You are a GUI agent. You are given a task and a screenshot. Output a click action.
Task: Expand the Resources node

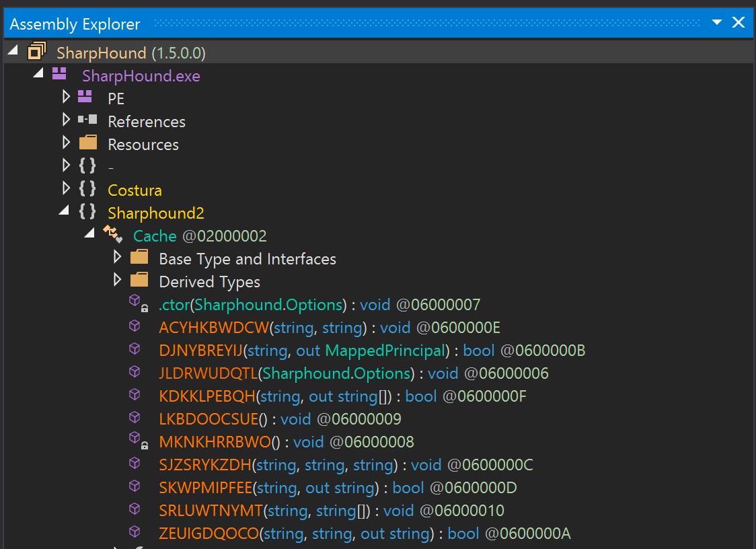(x=66, y=143)
